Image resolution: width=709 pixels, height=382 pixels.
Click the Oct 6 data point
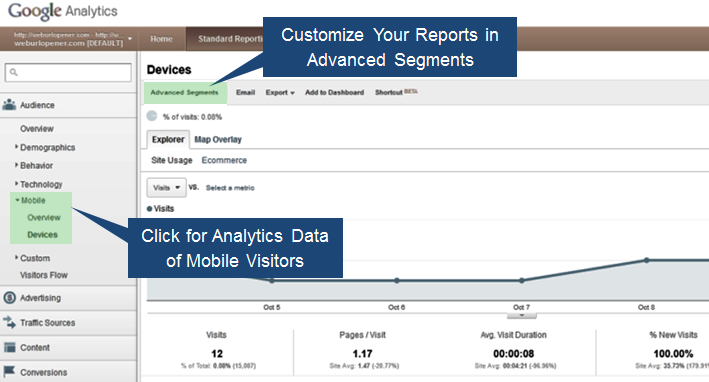(x=397, y=281)
